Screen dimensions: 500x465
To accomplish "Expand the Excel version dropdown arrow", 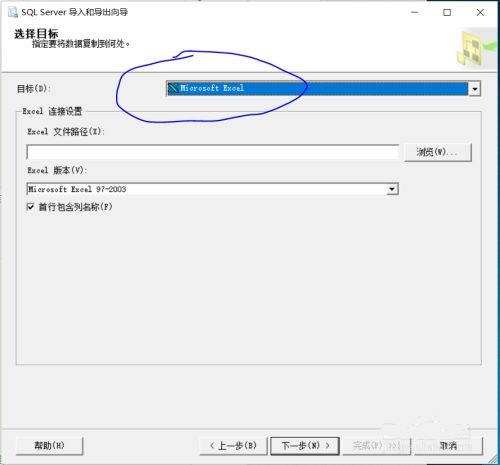I will coord(392,189).
